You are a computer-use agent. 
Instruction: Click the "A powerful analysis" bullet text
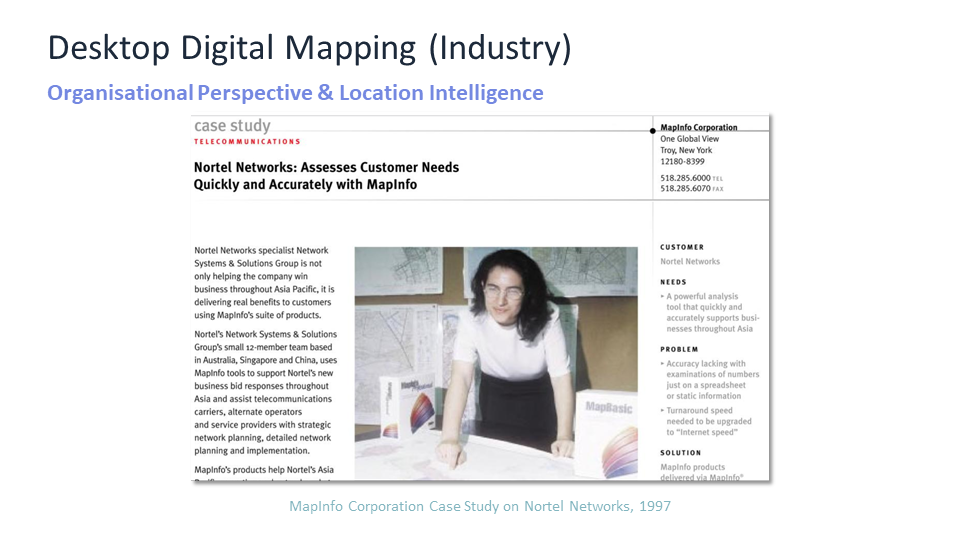coord(702,296)
